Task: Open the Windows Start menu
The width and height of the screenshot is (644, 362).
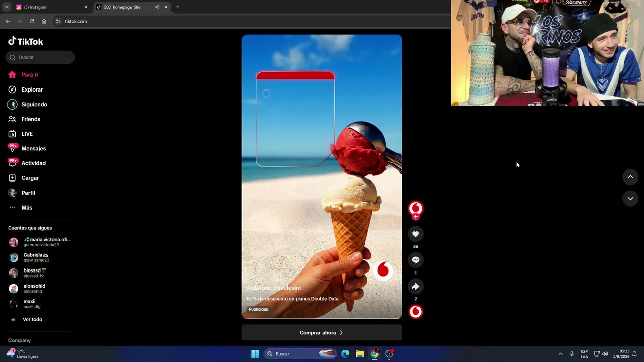Action: pos(255,354)
